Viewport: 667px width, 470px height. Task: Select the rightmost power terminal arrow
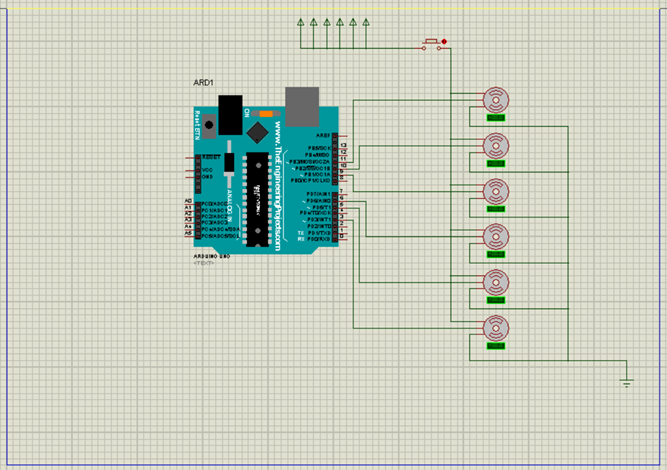pos(366,22)
